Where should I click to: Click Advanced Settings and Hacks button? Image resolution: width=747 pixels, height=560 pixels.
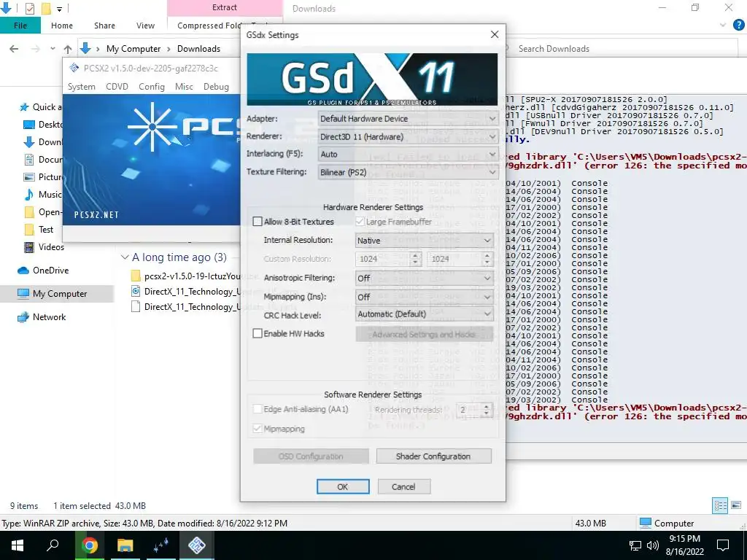[x=424, y=334]
